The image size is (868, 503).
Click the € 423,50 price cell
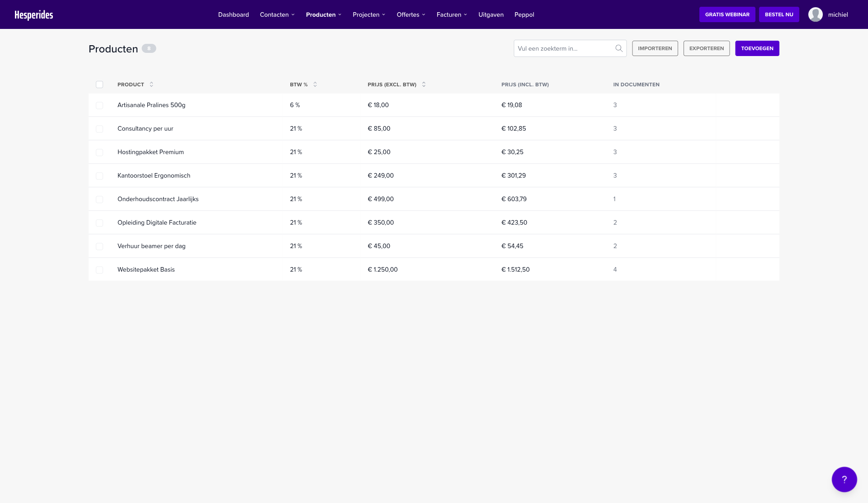click(x=514, y=222)
